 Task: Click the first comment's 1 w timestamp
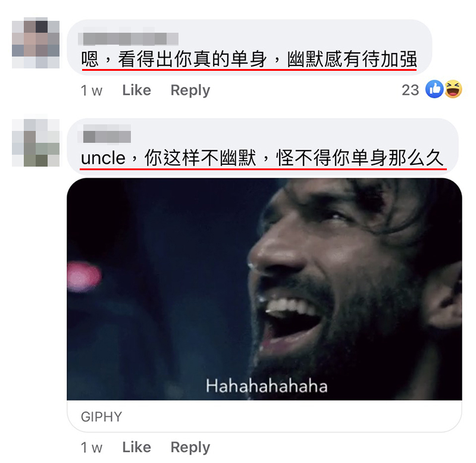92,90
